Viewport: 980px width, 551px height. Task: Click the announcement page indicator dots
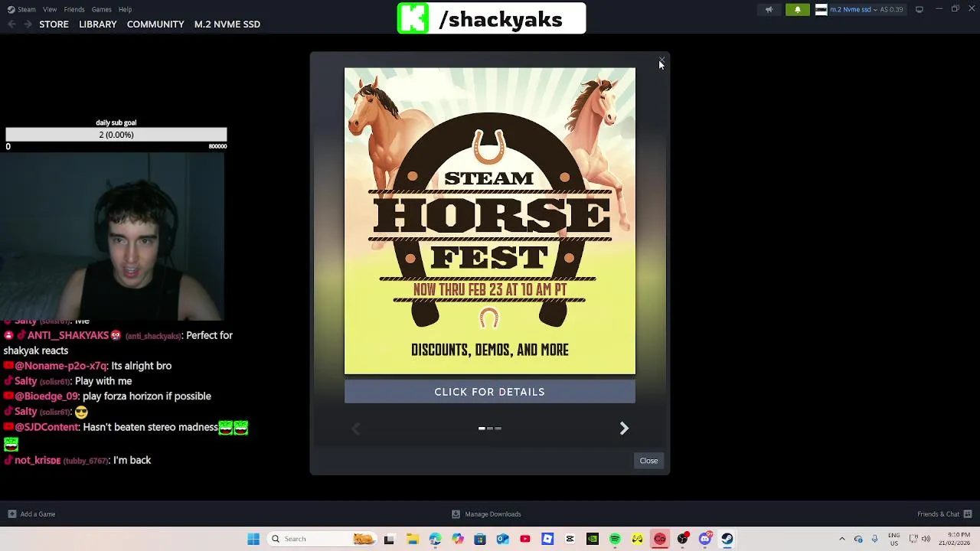490,429
